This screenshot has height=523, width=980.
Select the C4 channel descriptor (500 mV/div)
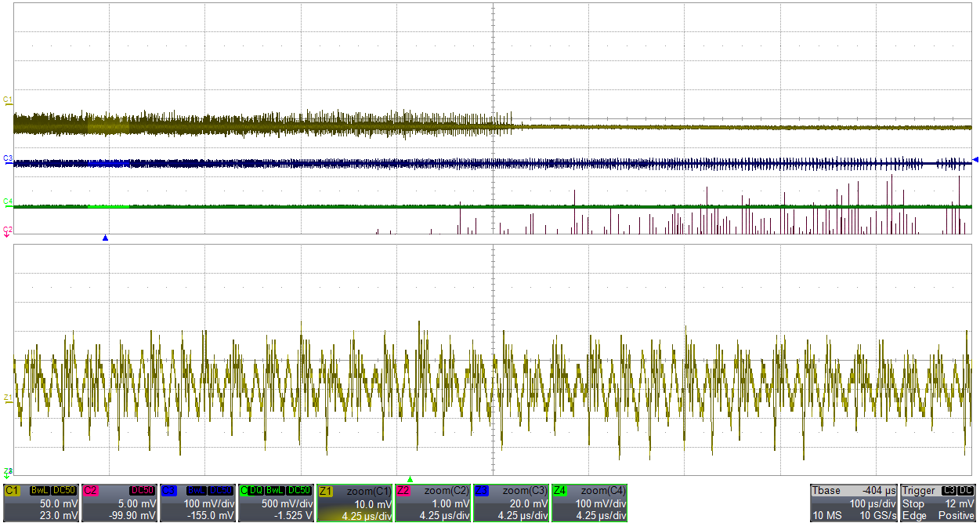[x=276, y=503]
